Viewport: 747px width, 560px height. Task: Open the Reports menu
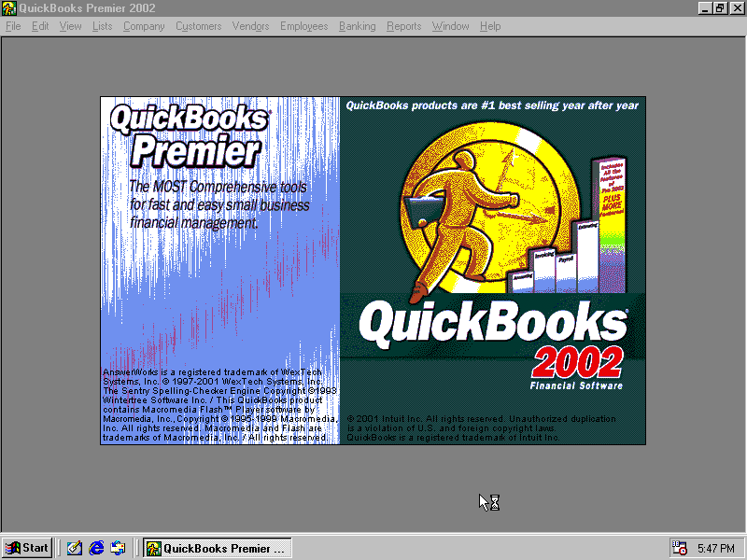click(404, 26)
